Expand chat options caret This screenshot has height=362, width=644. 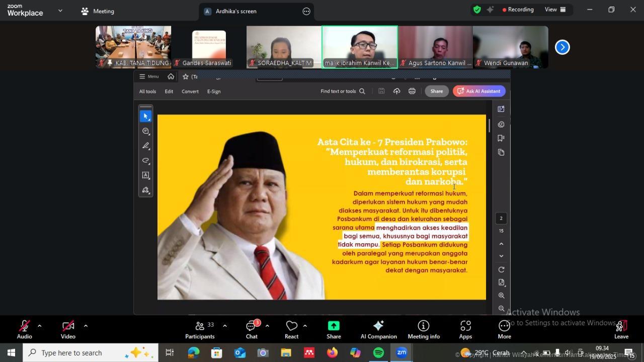pos(267,326)
